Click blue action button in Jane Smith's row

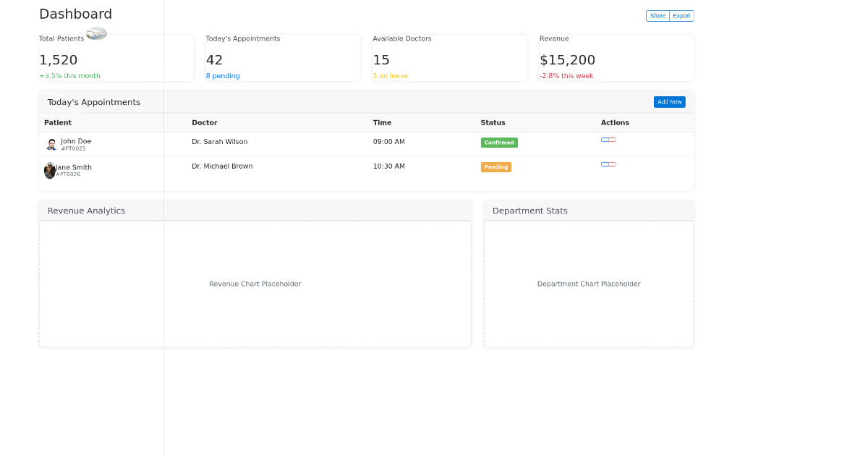point(605,164)
